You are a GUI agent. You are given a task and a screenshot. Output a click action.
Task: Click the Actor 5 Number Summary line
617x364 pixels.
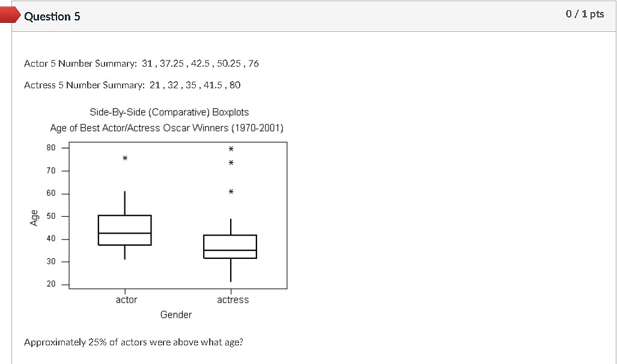pos(141,63)
